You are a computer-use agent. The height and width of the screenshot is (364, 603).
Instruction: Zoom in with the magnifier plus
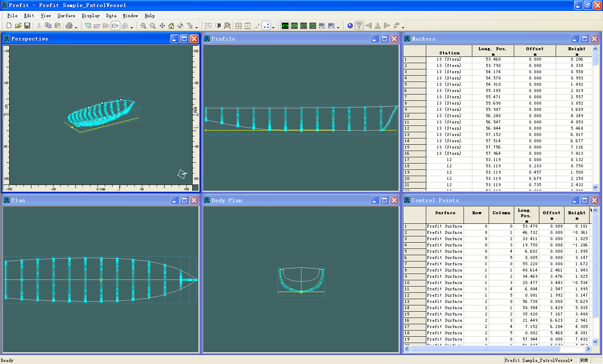(144, 26)
